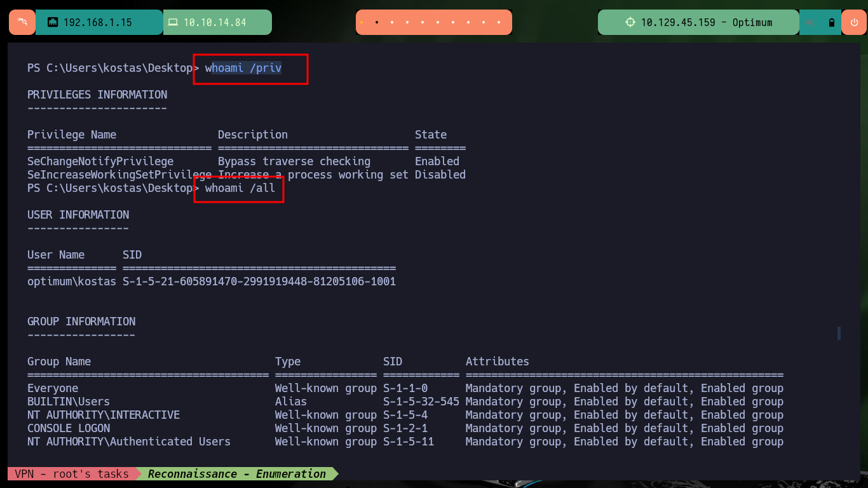Open the Kali dragon launcher icon
The height and width of the screenshot is (488, 868).
point(22,22)
